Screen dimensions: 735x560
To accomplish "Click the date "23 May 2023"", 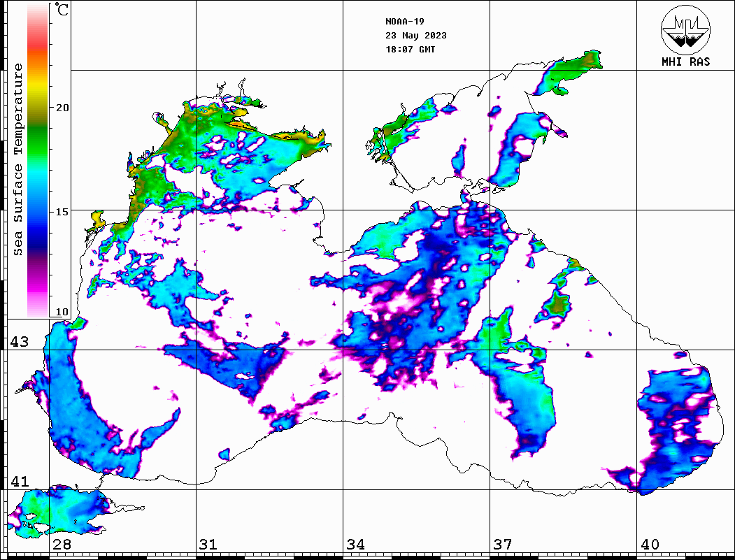I will coord(416,36).
